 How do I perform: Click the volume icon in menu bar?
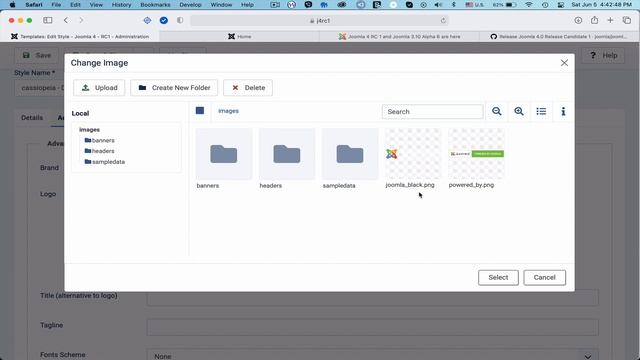tap(438, 4)
